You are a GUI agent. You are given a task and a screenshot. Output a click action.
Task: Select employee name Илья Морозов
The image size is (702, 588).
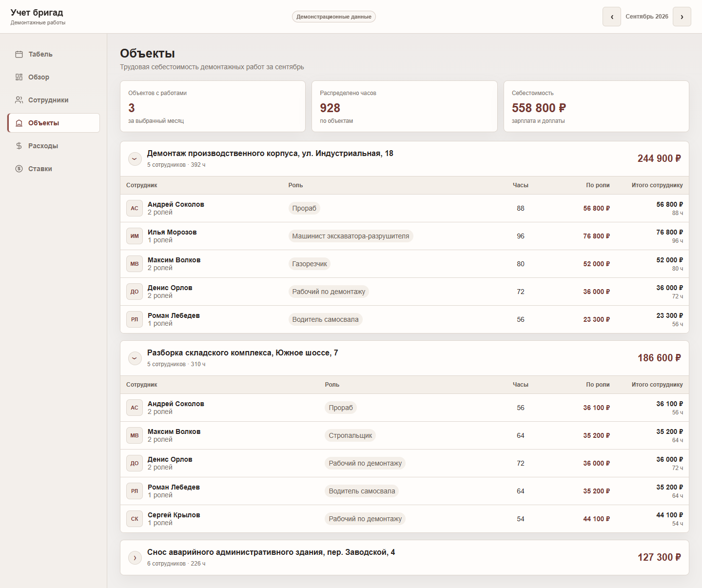pos(172,232)
